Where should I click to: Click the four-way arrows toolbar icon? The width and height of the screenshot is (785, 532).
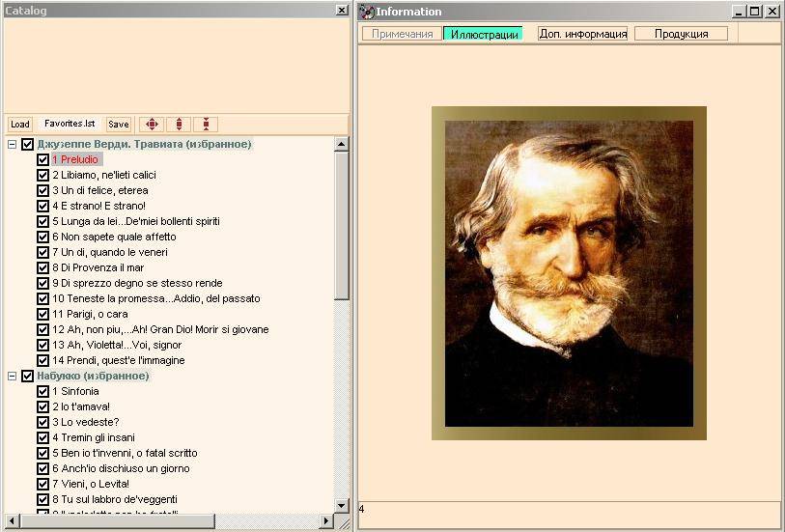click(152, 125)
